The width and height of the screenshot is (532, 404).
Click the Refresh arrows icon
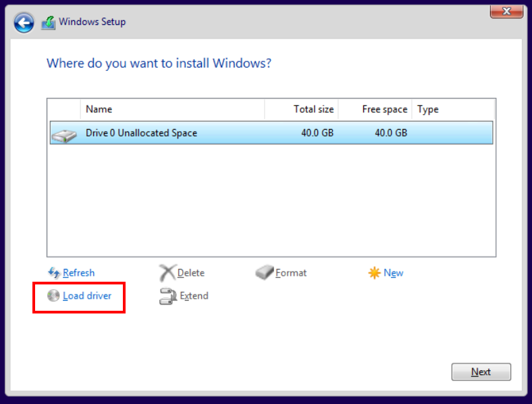point(54,273)
